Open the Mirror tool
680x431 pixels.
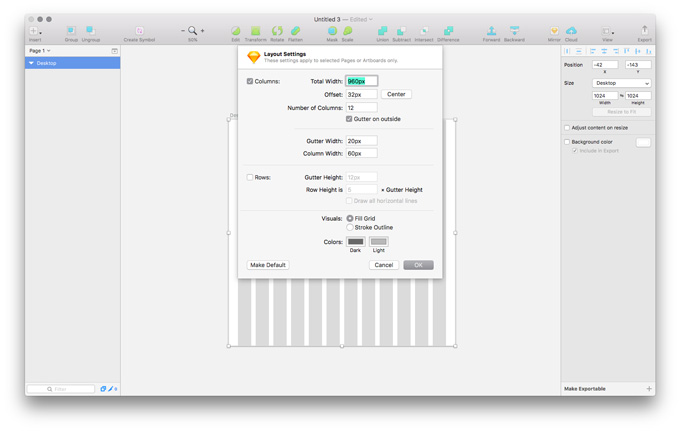554,31
